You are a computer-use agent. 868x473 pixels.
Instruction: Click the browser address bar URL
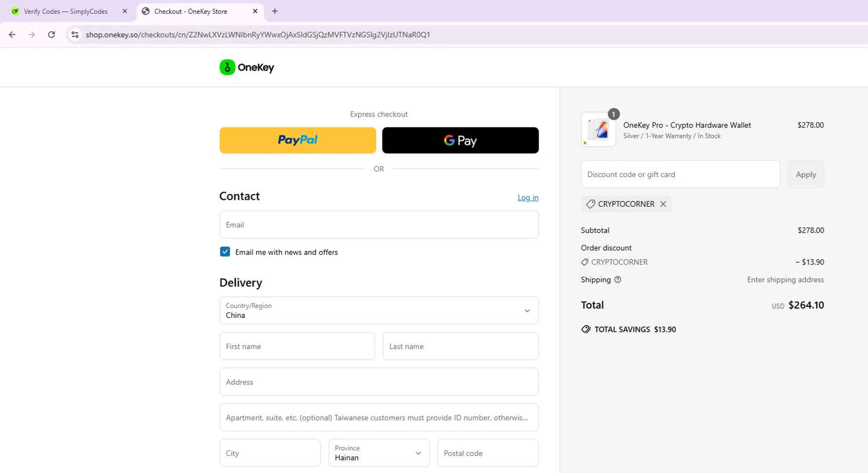point(258,35)
